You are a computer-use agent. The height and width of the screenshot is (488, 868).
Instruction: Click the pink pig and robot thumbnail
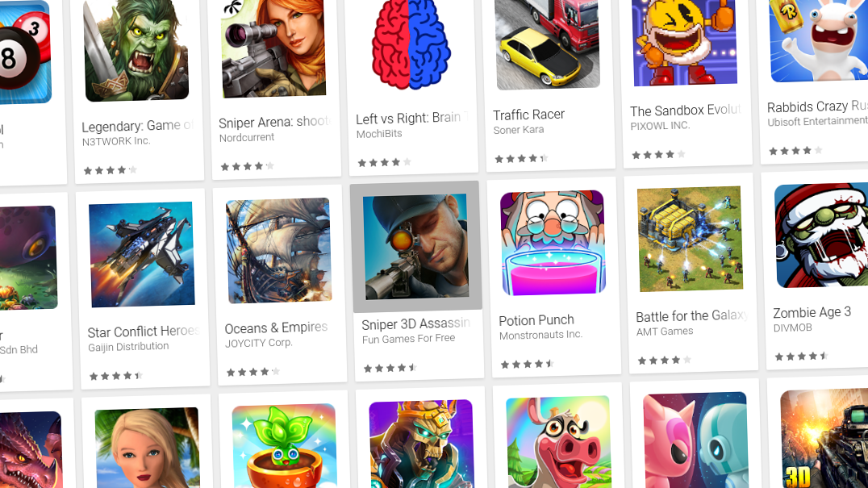coord(696,440)
